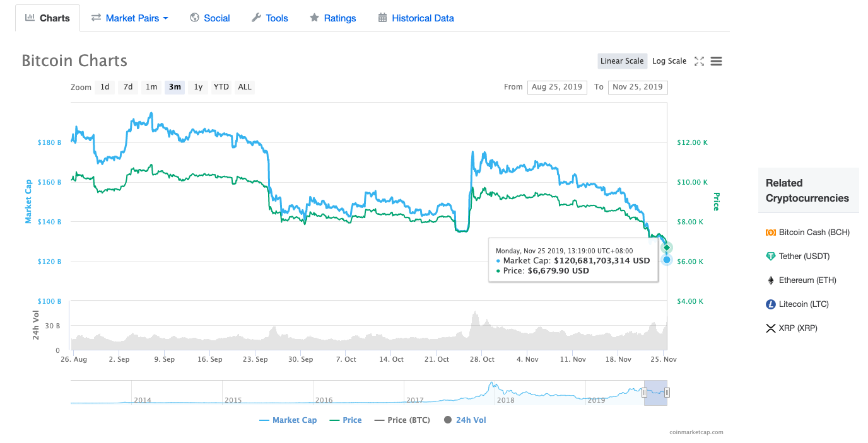Set zoom to YTD

221,87
